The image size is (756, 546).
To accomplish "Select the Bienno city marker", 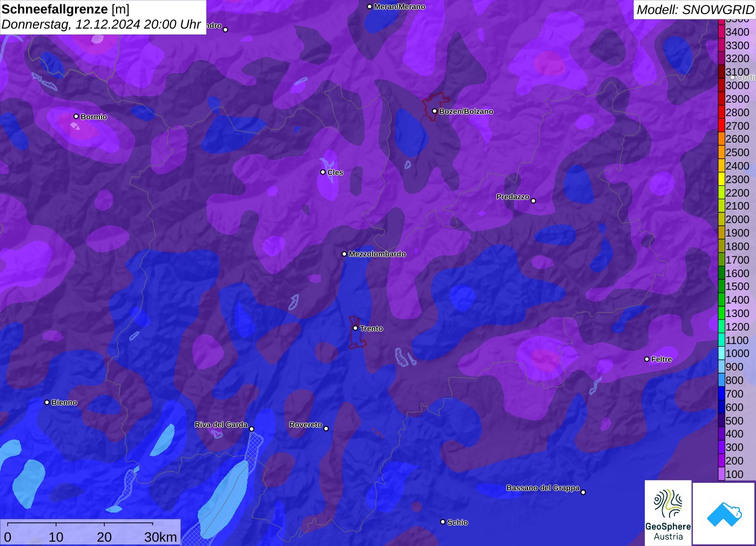I will pos(47,402).
